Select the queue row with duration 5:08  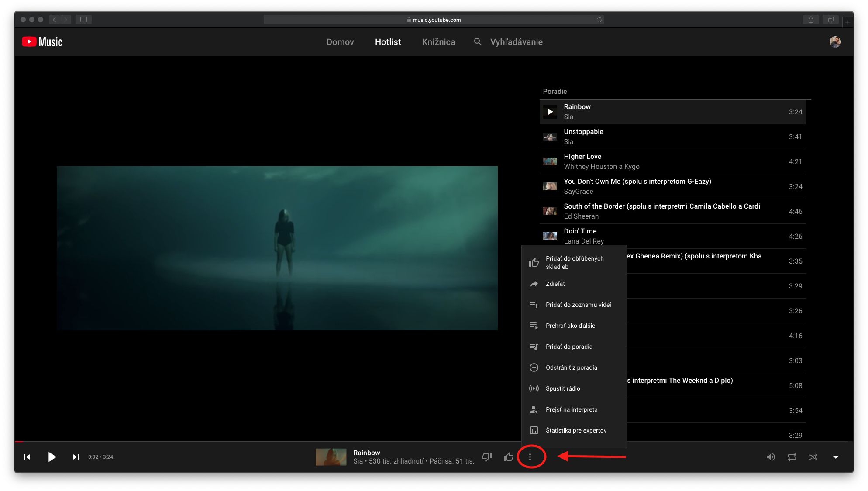click(716, 385)
